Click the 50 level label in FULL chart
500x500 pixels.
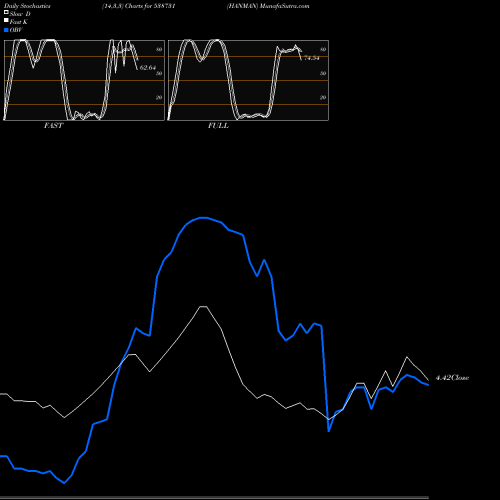323,73
